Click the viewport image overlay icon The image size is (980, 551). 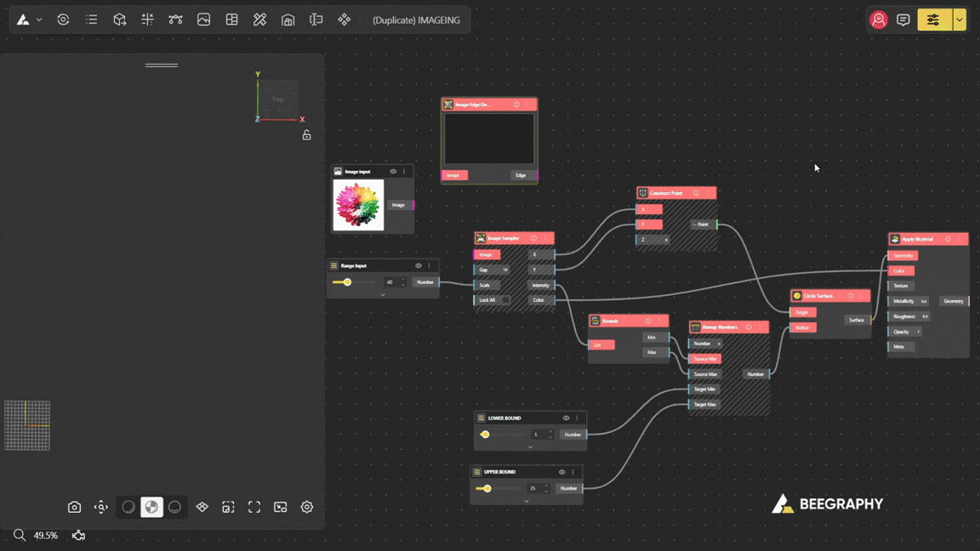click(x=281, y=508)
